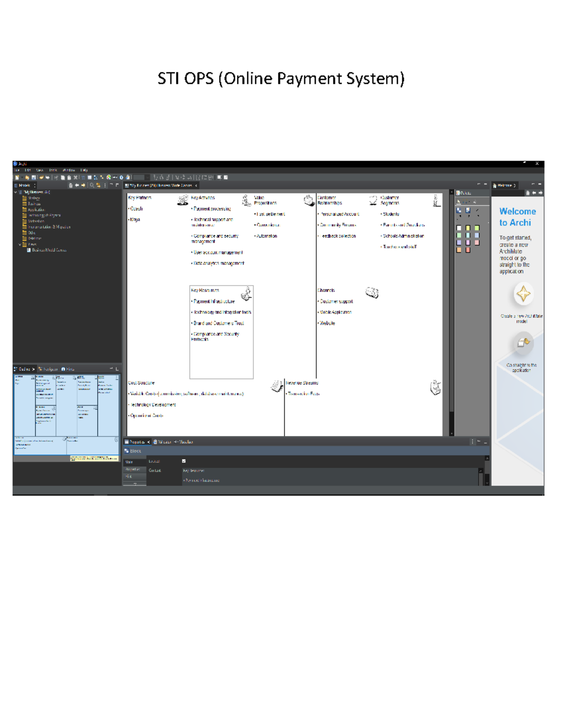Click the Key Activities canvas icon

[246, 201]
